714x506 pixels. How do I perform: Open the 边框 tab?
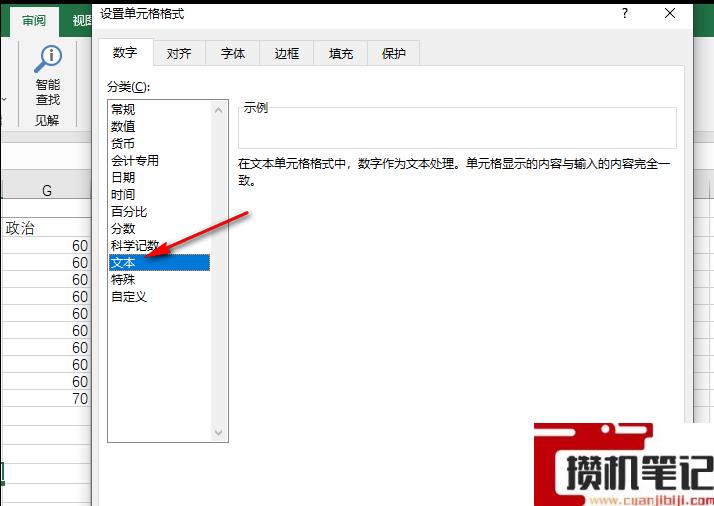tap(286, 54)
